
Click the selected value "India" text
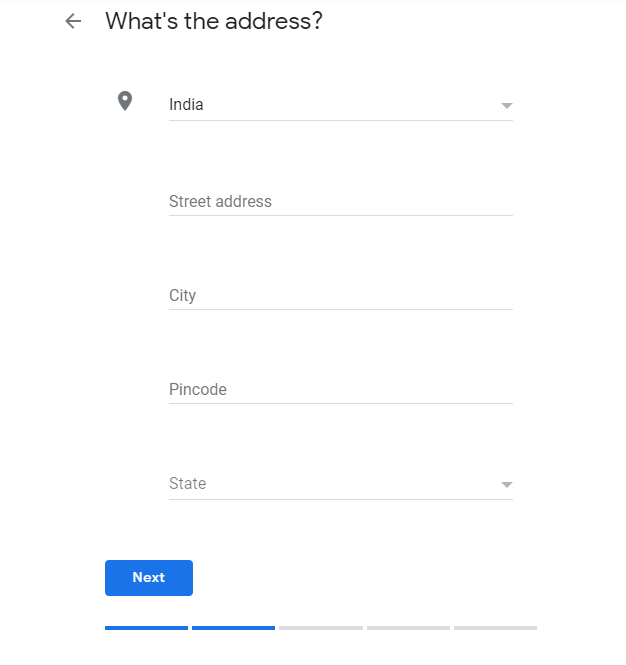click(x=186, y=105)
